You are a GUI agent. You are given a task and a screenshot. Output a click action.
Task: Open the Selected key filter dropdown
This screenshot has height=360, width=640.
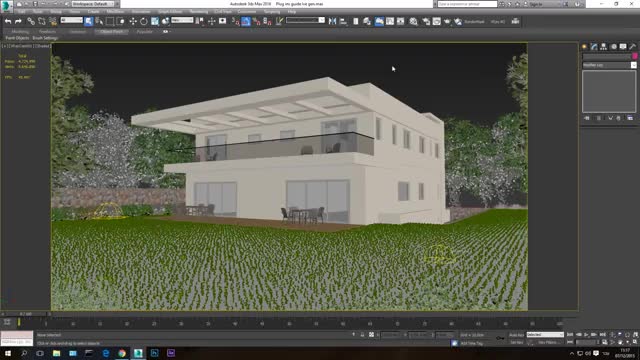coord(545,335)
